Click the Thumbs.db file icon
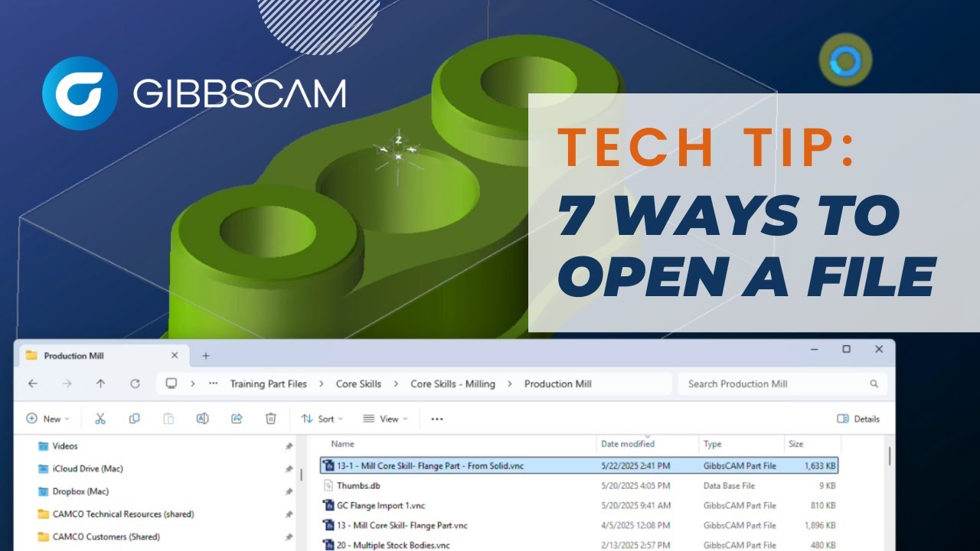This screenshot has height=551, width=980. pyautogui.click(x=328, y=485)
